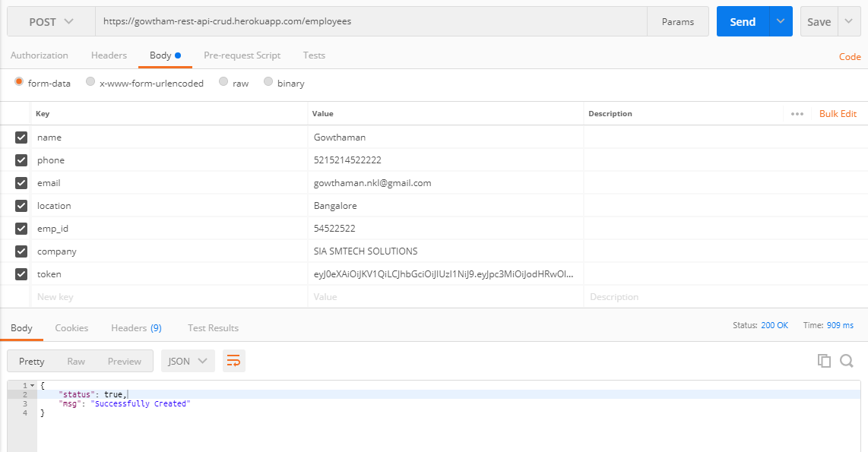The image size is (868, 452).
Task: Uncheck the token row checkbox
Action: 21,273
